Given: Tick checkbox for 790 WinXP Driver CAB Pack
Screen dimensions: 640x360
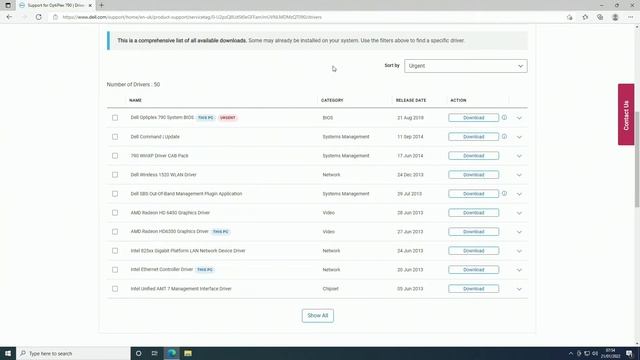Looking at the screenshot, I should pyautogui.click(x=115, y=156).
